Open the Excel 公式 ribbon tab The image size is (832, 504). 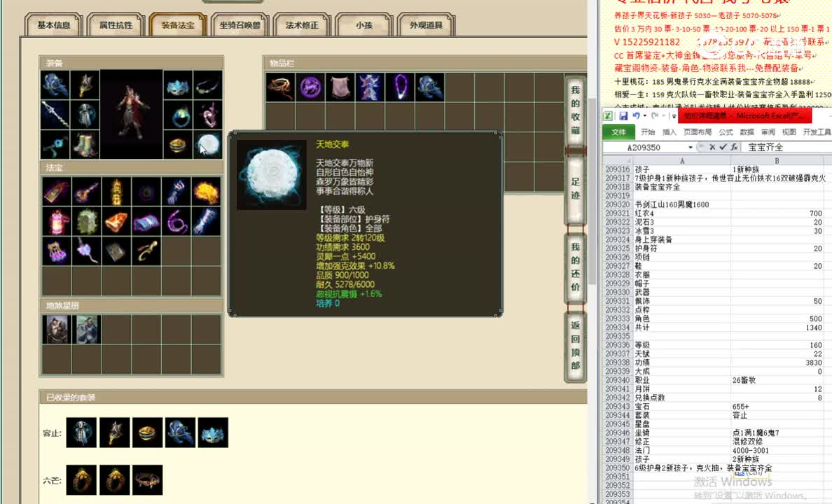(x=726, y=132)
